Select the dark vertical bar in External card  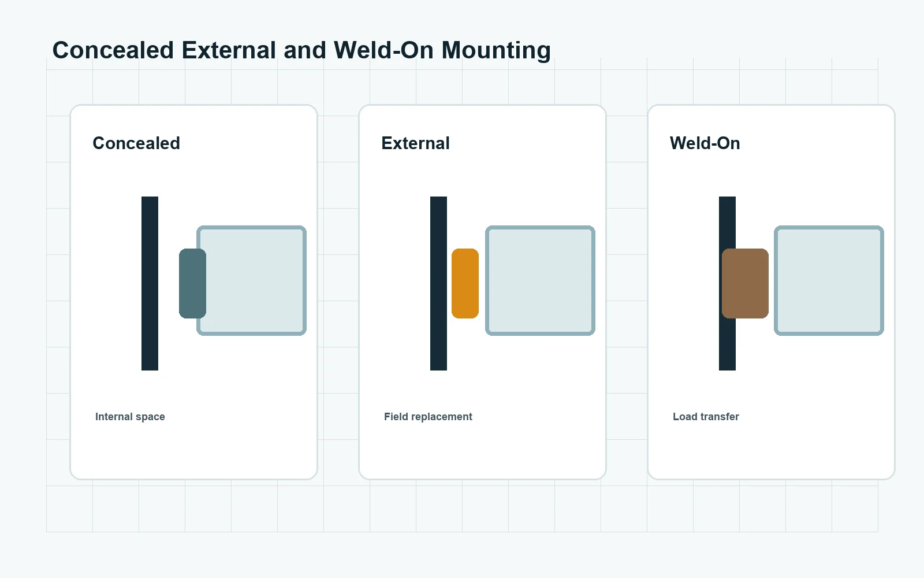[438, 283]
